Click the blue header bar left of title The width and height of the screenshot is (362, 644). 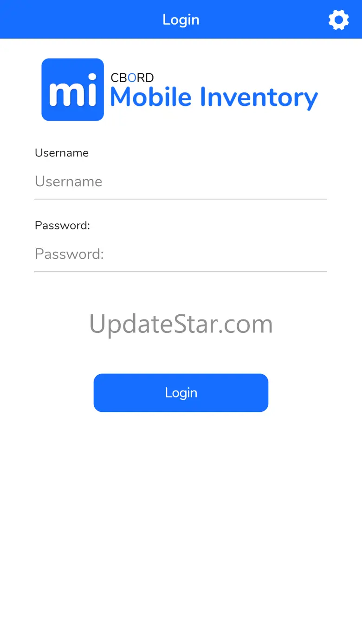click(79, 20)
